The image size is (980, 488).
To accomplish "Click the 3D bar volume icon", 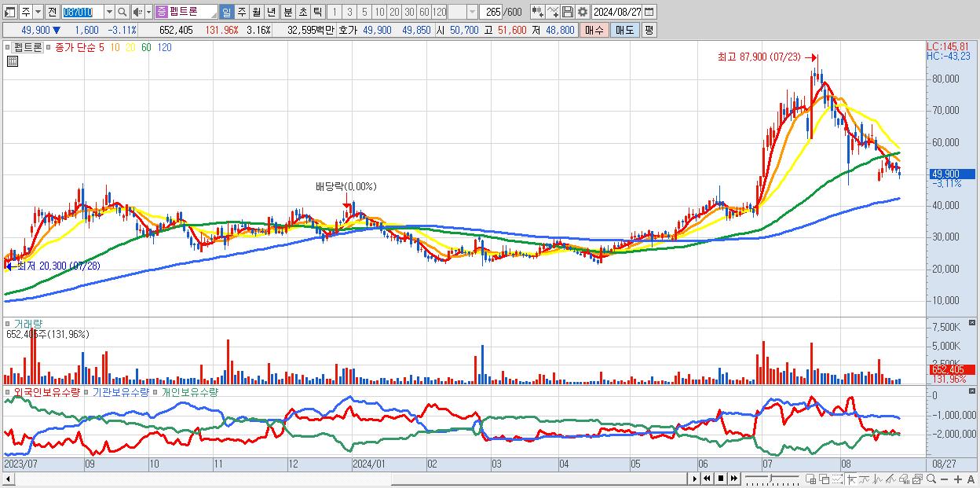I will 904,479.
